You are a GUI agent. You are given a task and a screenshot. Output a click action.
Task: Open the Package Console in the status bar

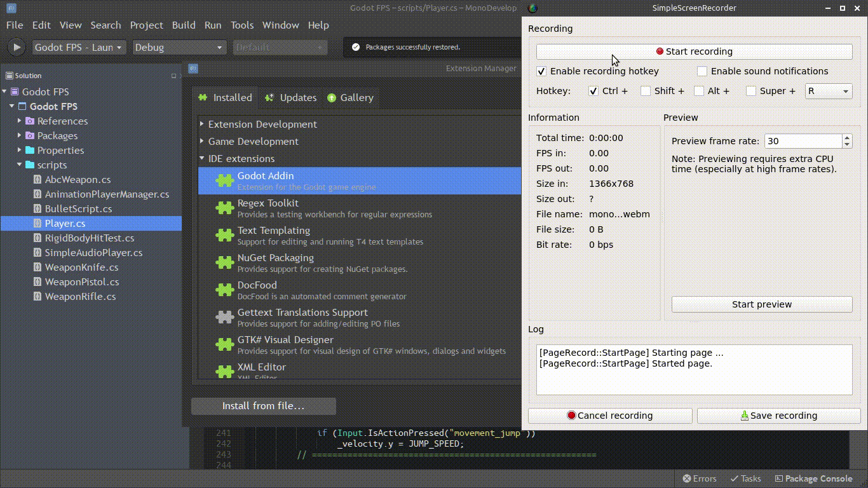point(813,478)
